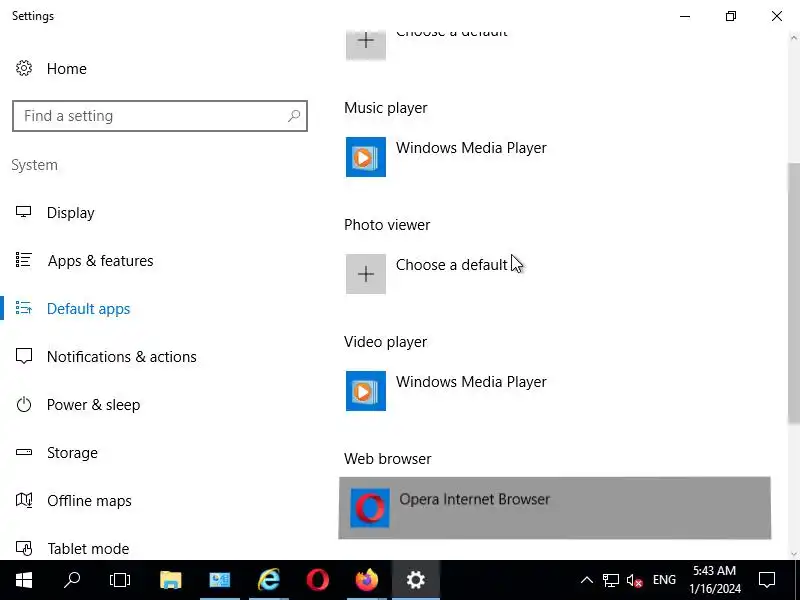Viewport: 800px width, 600px height.
Task: Open Apps & features page
Action: pos(101,261)
